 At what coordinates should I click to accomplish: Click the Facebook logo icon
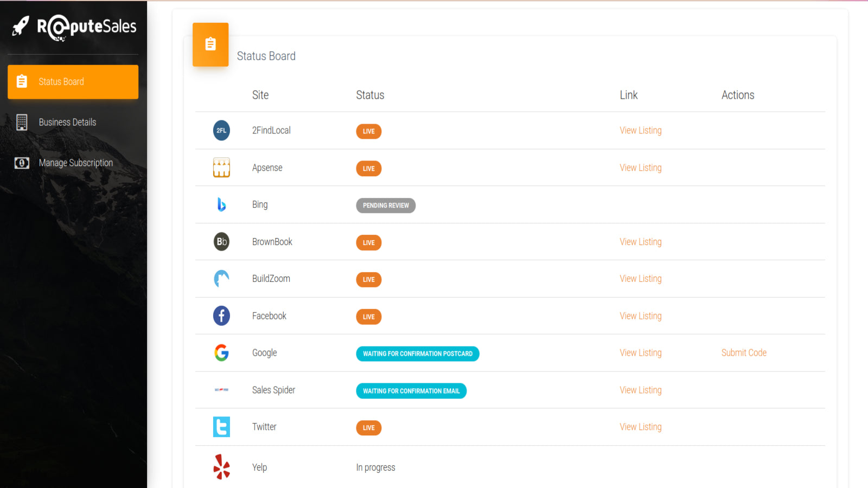pos(221,316)
